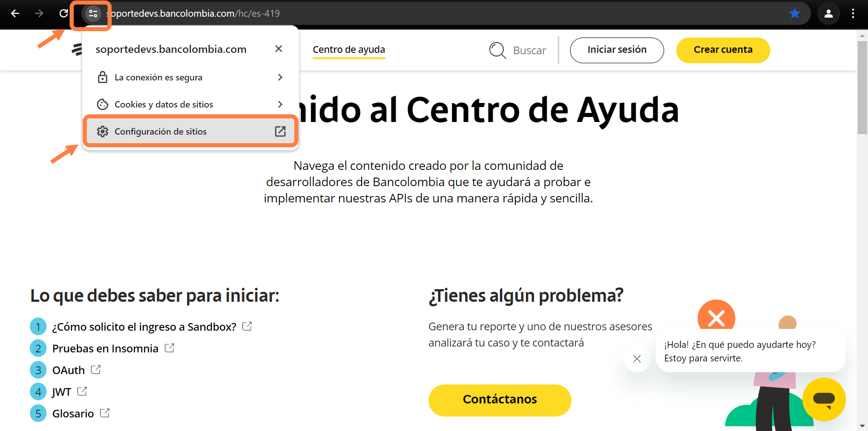Open the 'OAuth' link
868x431 pixels.
[68, 370]
